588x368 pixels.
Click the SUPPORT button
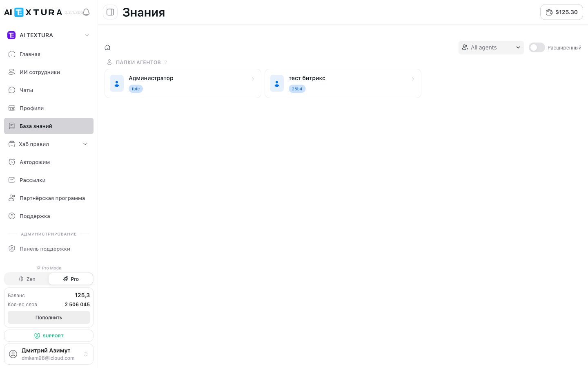[x=49, y=336]
